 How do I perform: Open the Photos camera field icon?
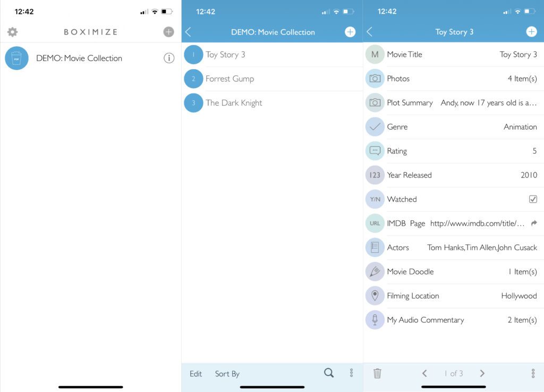click(375, 79)
